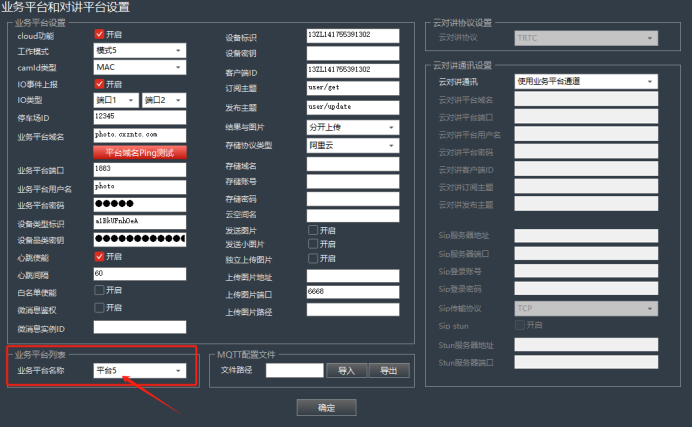
Task: Click the 云对讲客户端ID field
Action: 586,169
